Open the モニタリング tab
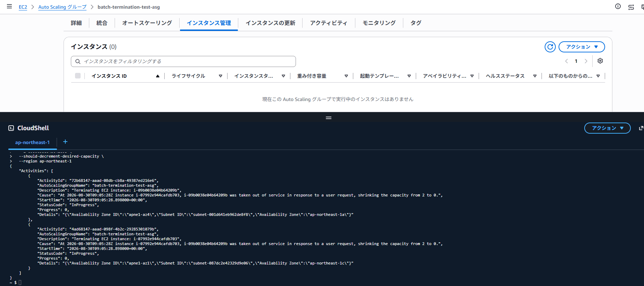 click(x=379, y=23)
